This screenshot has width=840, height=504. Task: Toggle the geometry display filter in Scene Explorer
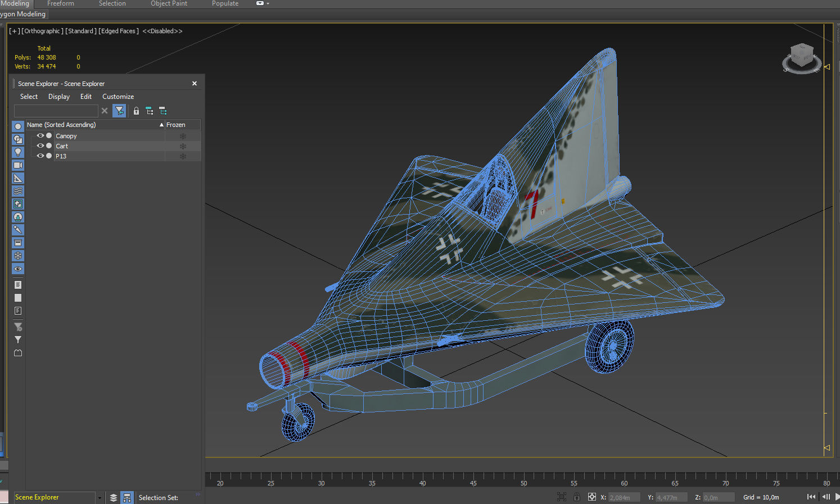click(18, 126)
